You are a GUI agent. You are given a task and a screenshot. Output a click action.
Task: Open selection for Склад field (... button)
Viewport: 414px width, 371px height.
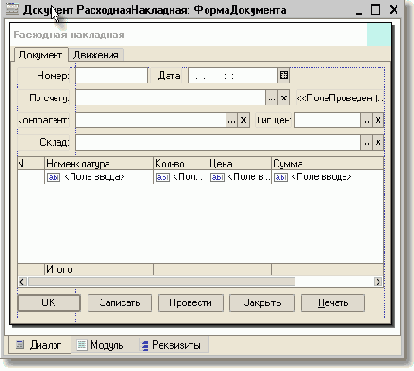click(367, 142)
